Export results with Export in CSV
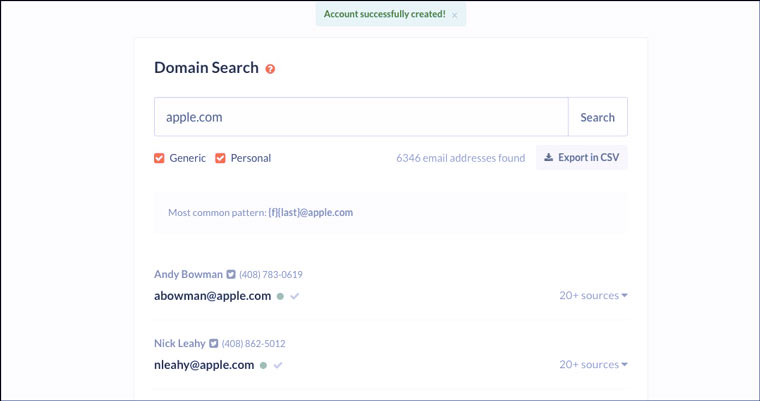Image resolution: width=760 pixels, height=401 pixels. pos(582,158)
